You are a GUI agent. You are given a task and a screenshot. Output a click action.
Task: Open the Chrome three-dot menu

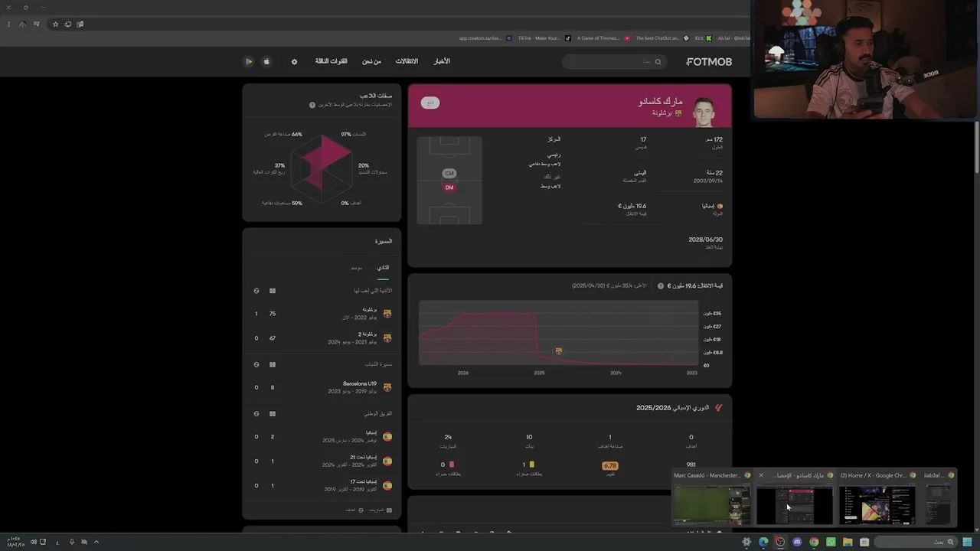[8, 24]
